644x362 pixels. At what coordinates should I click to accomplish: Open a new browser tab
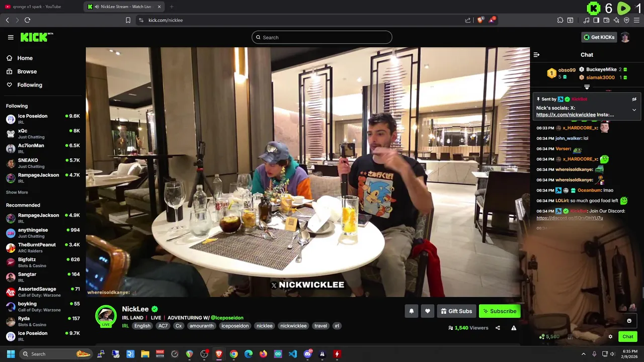pos(172,7)
